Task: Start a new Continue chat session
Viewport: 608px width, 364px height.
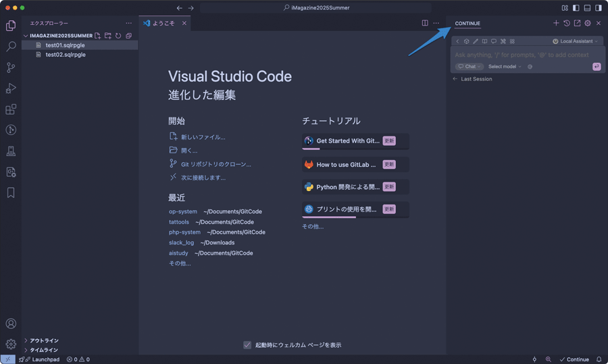Action: [x=556, y=23]
